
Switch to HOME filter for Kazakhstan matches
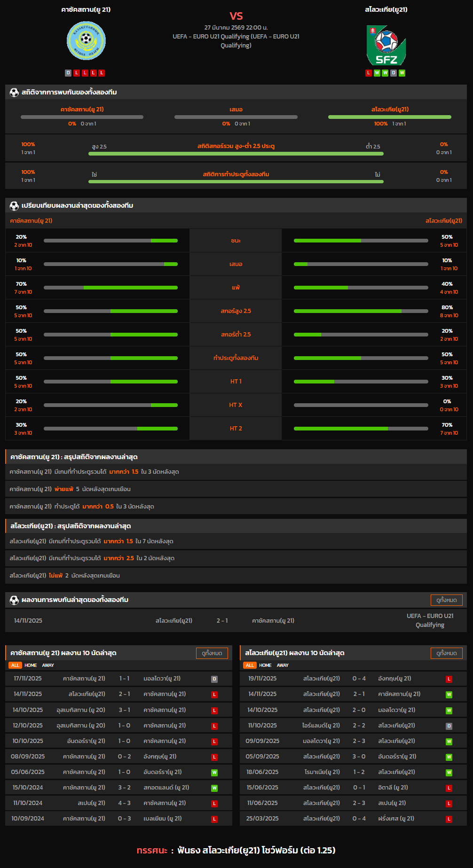tap(31, 665)
